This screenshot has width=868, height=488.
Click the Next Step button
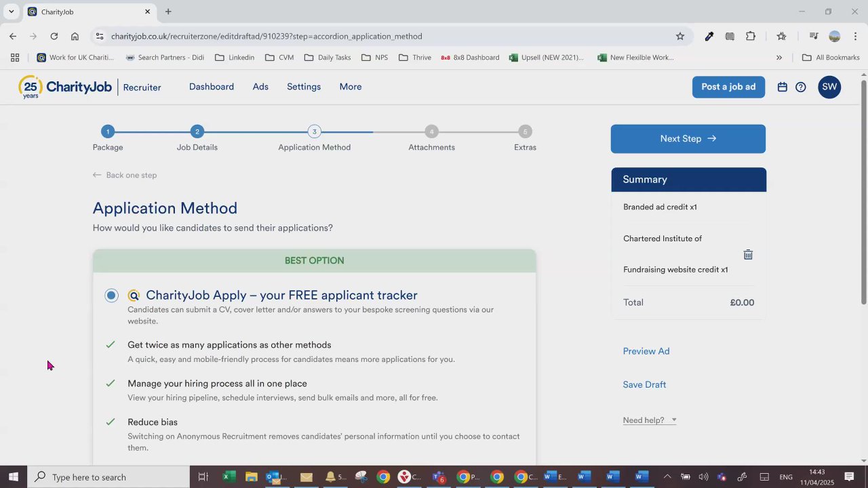pyautogui.click(x=688, y=139)
